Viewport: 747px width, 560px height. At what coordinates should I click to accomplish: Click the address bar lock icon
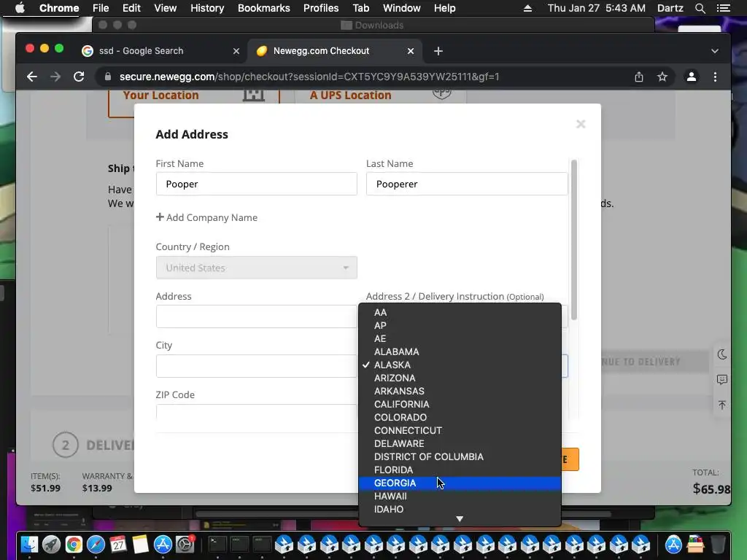pos(108,77)
